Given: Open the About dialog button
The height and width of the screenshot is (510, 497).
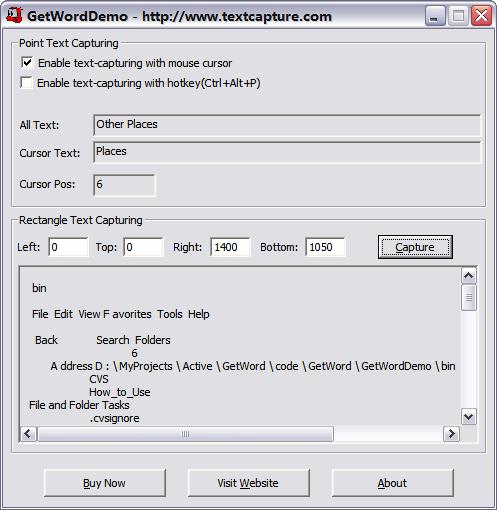Looking at the screenshot, I should coord(392,483).
